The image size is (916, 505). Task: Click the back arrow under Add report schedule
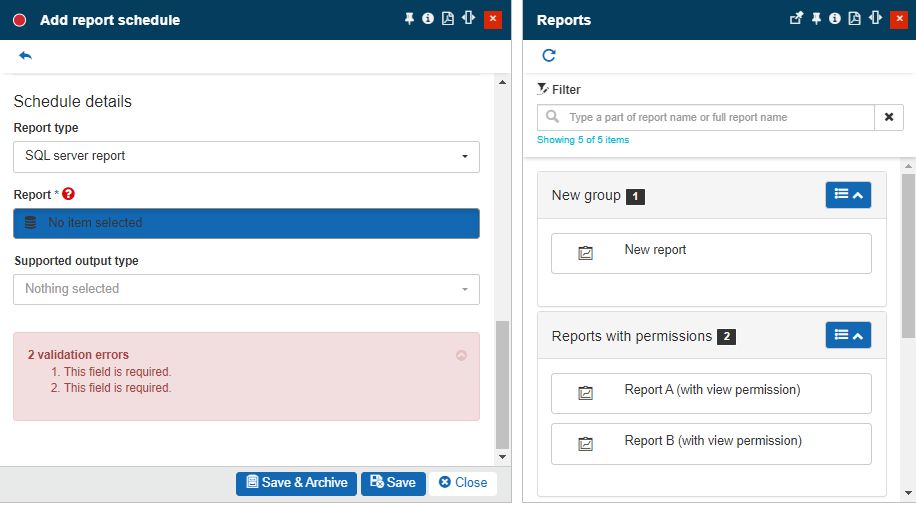(x=25, y=56)
